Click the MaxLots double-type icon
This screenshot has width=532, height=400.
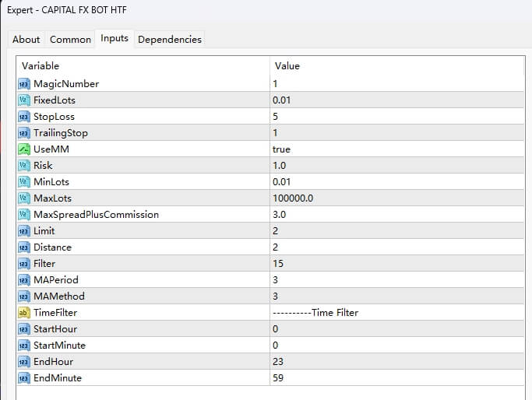[24, 198]
